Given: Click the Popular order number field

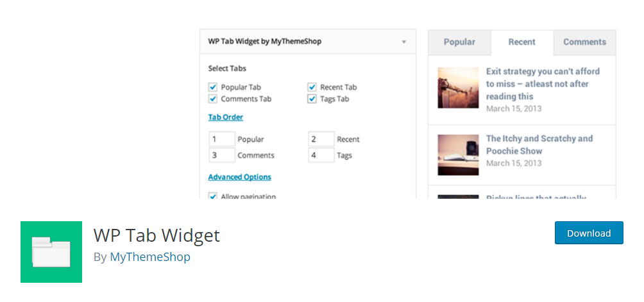Looking at the screenshot, I should pos(222,139).
